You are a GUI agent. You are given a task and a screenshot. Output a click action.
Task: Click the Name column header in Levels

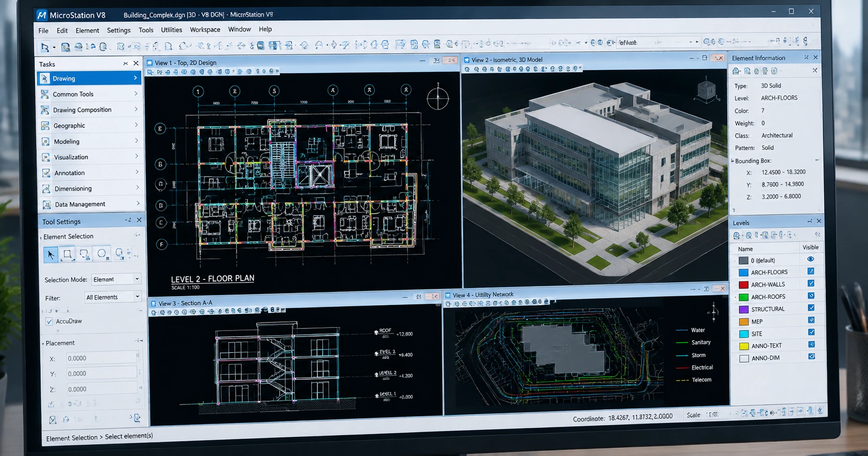tap(745, 249)
